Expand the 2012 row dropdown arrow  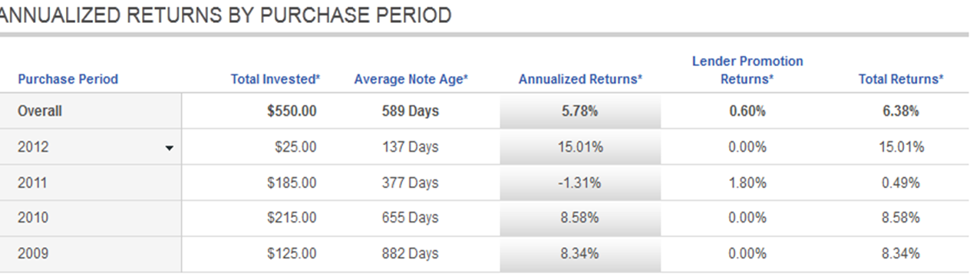[x=170, y=148]
